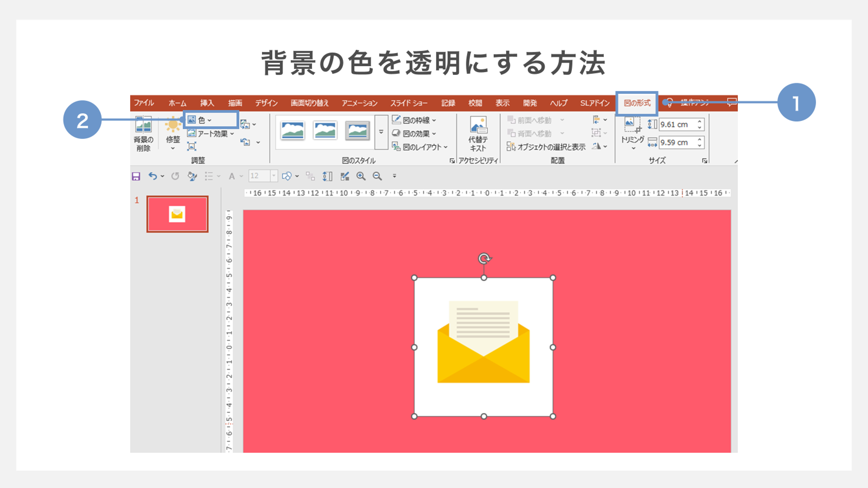
Task: Increase the 9.61 cm height stepper
Action: point(700,120)
